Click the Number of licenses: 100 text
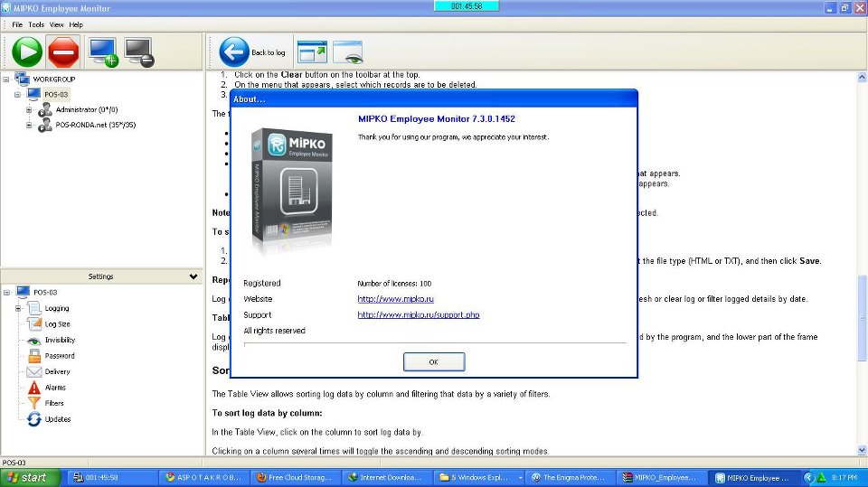This screenshot has height=487, width=868. [394, 284]
